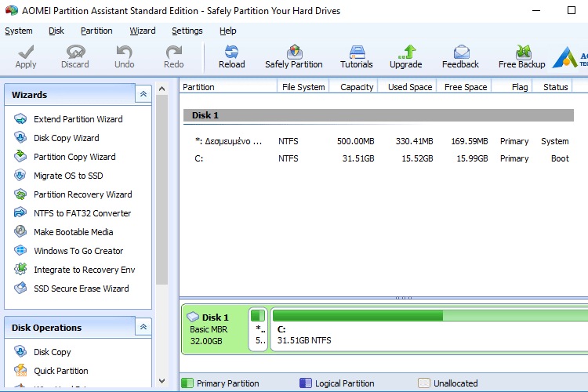Click the 31.51GB NTFS label in the disk map
Viewport: 588px width, 392px height.
[304, 340]
